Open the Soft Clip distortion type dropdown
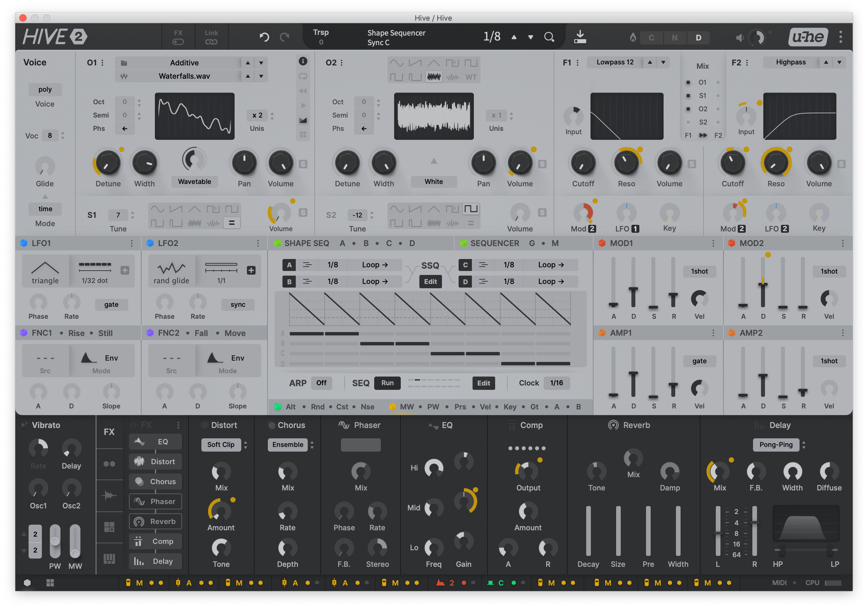868x609 pixels. click(221, 445)
